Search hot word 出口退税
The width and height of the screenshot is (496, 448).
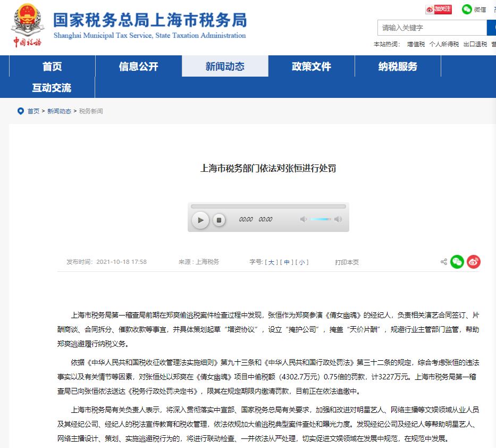coord(475,44)
